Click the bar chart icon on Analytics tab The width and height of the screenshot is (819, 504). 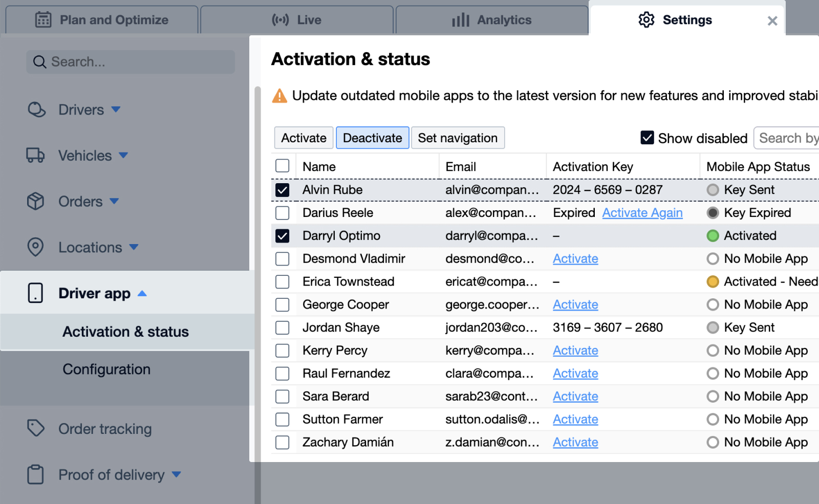coord(460,20)
